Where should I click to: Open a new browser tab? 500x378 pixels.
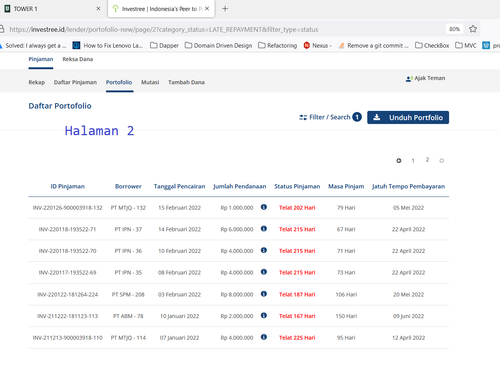pos(225,9)
